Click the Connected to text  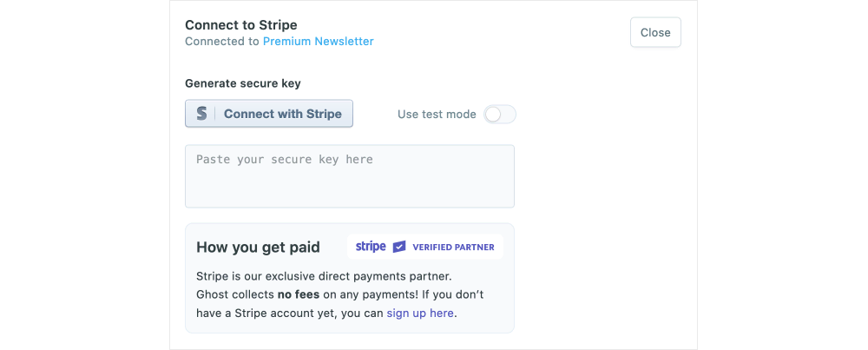[222, 41]
